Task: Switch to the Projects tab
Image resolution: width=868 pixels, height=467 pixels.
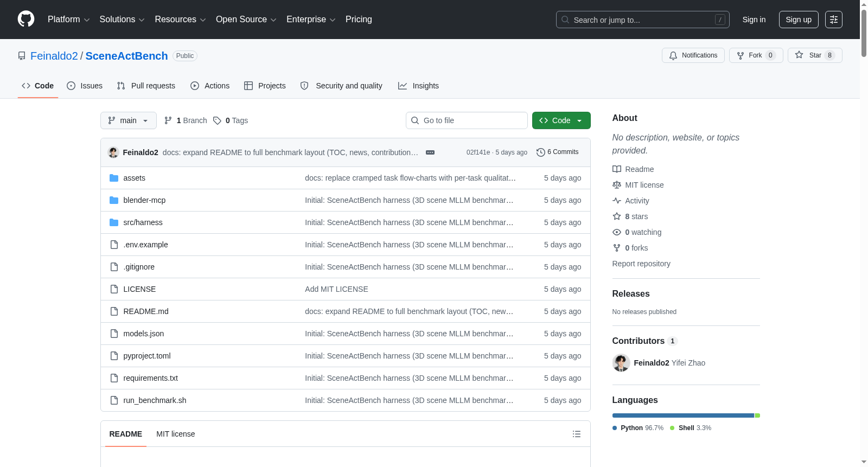Action: point(265,86)
